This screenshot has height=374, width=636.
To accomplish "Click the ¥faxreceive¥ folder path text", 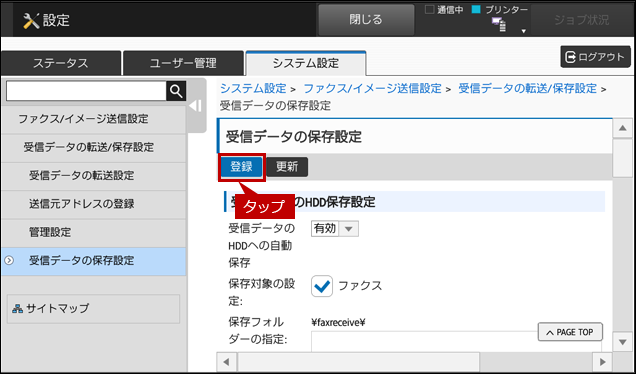I will pos(338,322).
